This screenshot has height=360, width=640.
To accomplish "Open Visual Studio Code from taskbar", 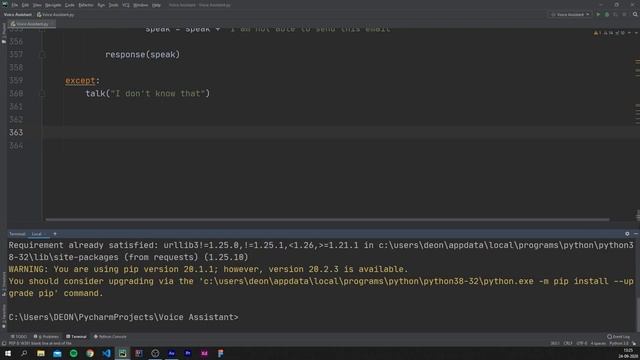I will pos(106,353).
